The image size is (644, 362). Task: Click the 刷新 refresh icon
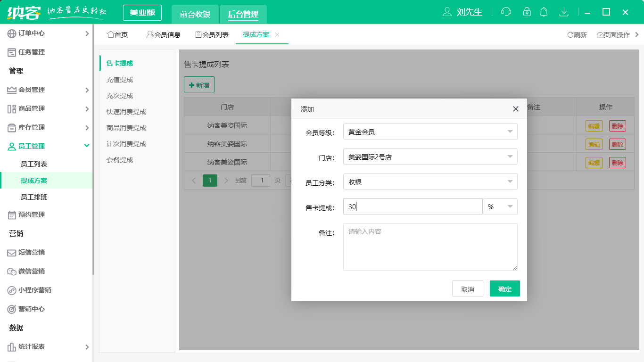pos(570,35)
